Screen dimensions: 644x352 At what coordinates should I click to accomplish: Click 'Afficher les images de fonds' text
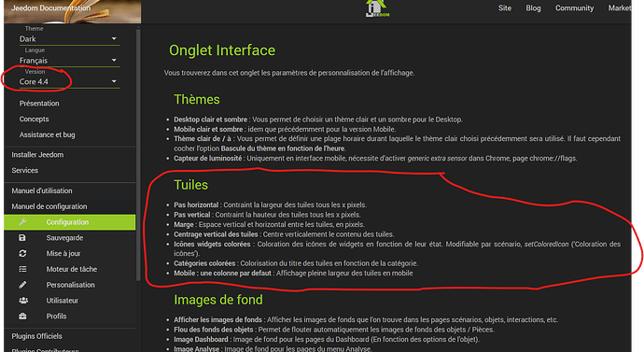217,319
